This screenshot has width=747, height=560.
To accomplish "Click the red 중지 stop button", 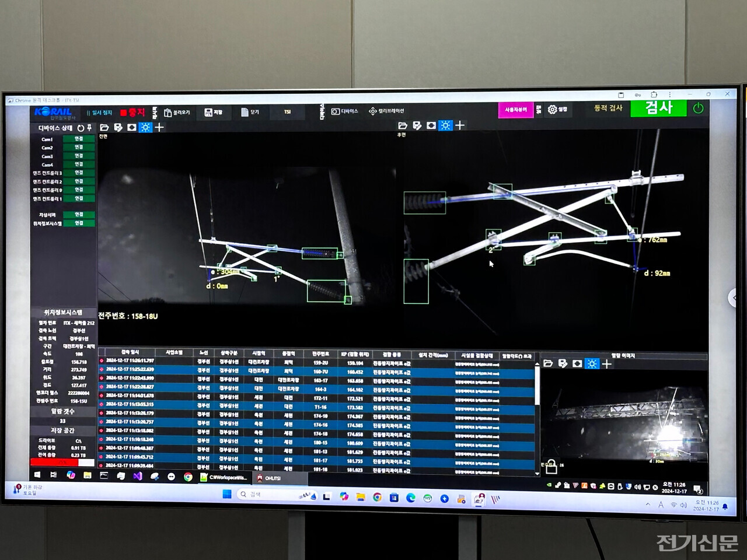I will [x=133, y=112].
